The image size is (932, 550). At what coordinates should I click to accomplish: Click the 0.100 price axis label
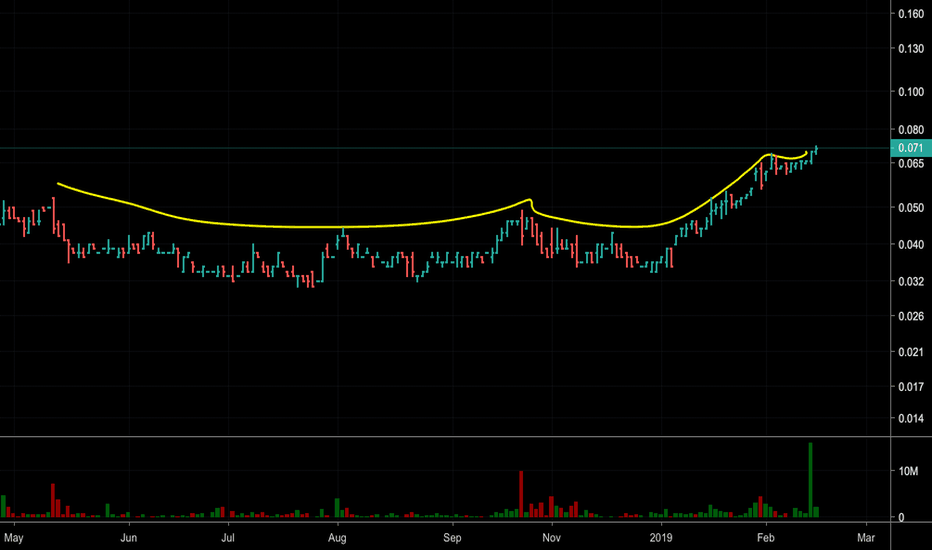pos(911,92)
